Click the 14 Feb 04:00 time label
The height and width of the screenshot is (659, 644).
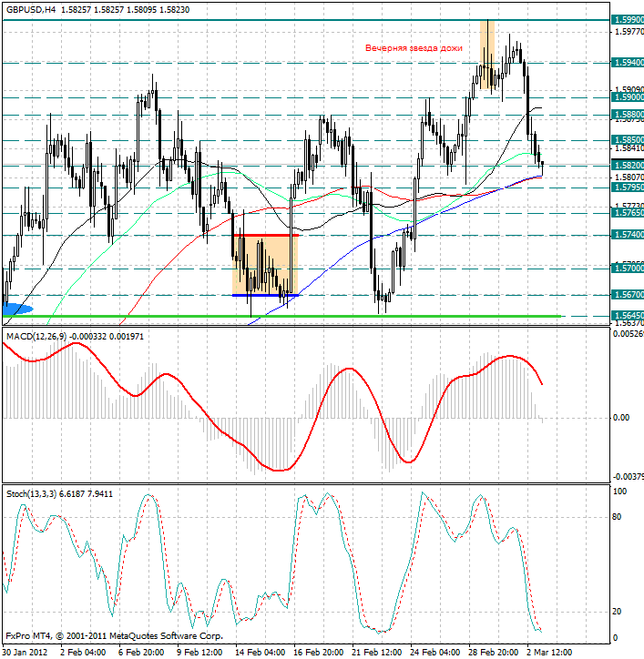pyautogui.click(x=261, y=653)
